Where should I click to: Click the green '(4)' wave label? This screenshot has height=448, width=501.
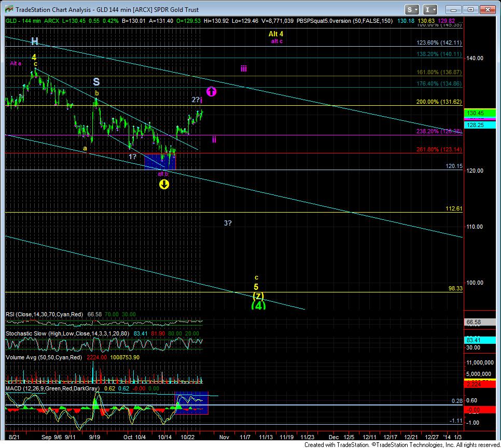[x=258, y=306]
